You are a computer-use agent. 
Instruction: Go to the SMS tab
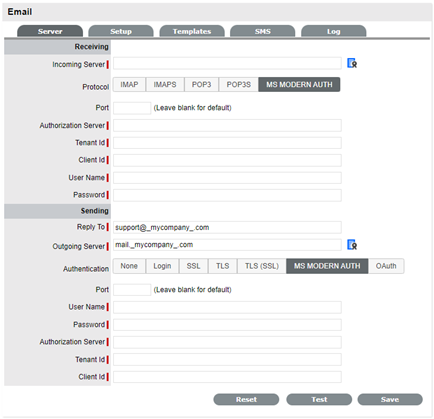click(x=263, y=31)
